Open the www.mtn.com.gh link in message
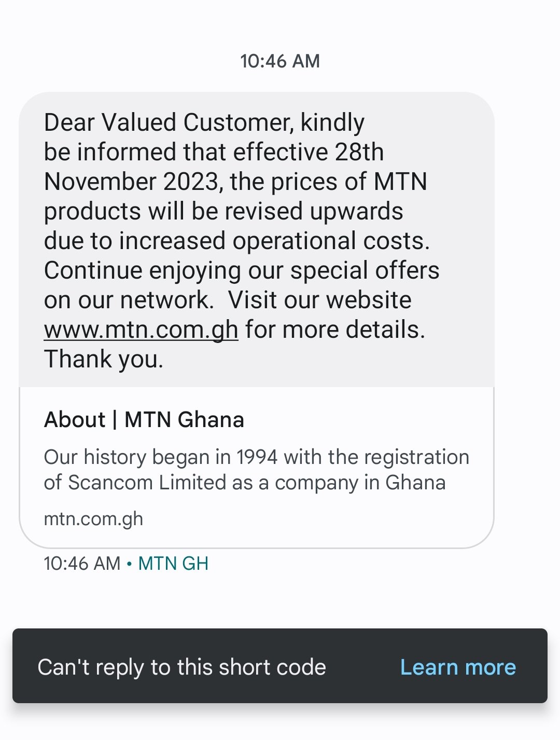560x740 pixels. 141,330
